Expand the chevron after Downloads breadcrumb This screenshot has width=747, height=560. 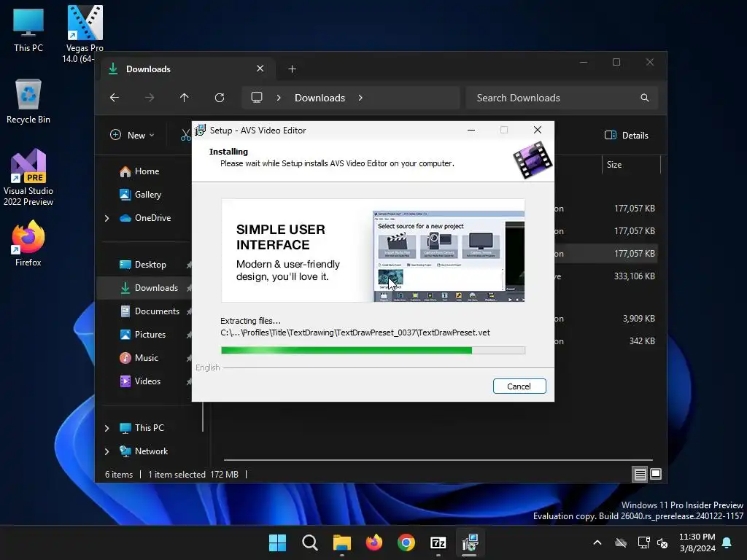click(x=360, y=98)
